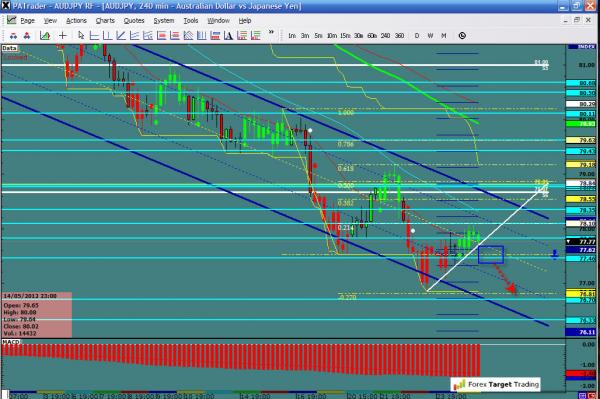Switch chart to 60m timeframe

click(372, 36)
